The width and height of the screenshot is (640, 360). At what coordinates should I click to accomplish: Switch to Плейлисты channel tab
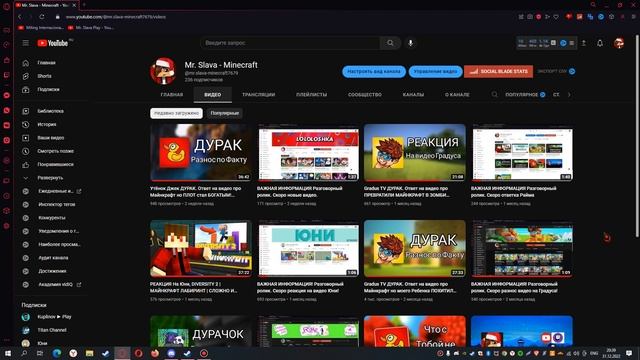point(311,95)
